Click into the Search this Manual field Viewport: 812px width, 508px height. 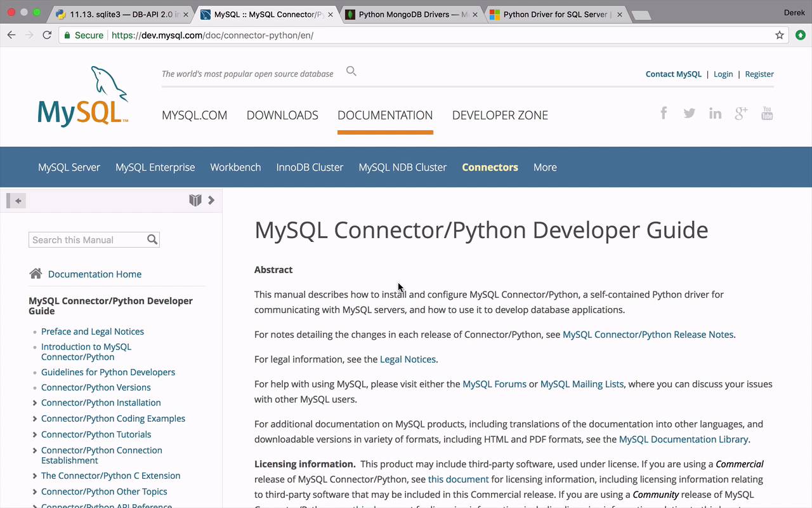[x=87, y=240]
